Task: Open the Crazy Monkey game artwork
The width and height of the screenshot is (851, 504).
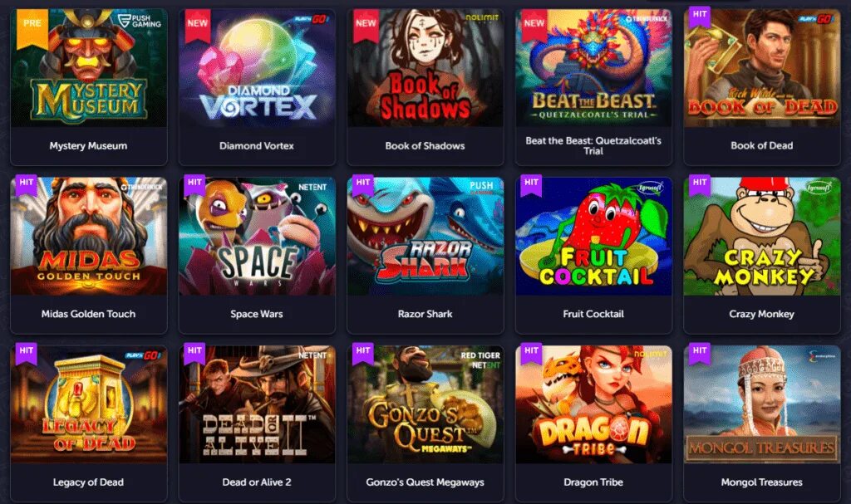Action: pyautogui.click(x=762, y=236)
